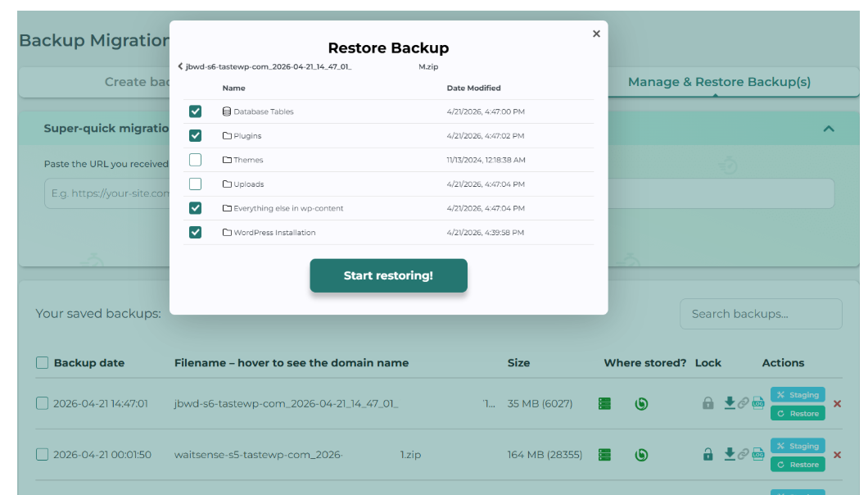Click the Database Tables icon in the dialog
This screenshot has width=868, height=495.
click(225, 111)
